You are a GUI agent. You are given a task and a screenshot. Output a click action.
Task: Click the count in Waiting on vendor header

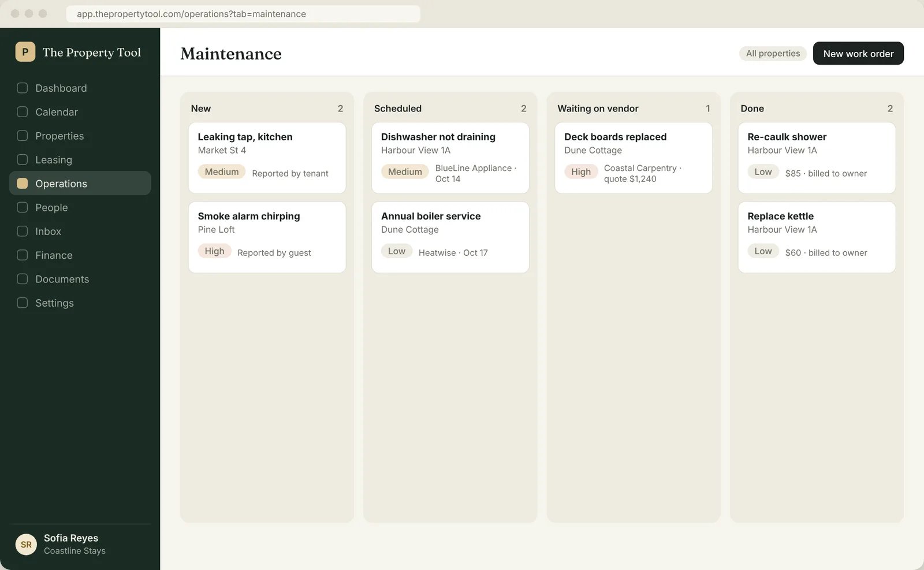pyautogui.click(x=708, y=109)
